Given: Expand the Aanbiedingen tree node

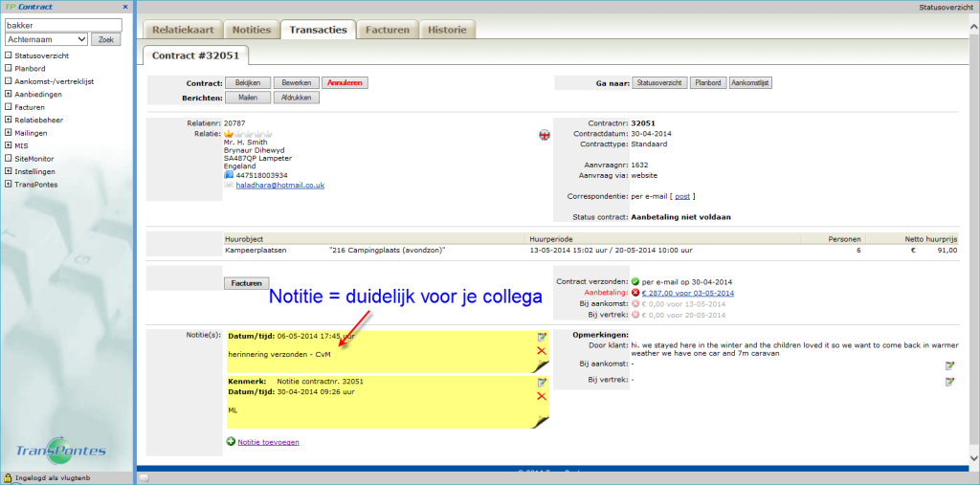Looking at the screenshot, I should pyautogui.click(x=9, y=94).
